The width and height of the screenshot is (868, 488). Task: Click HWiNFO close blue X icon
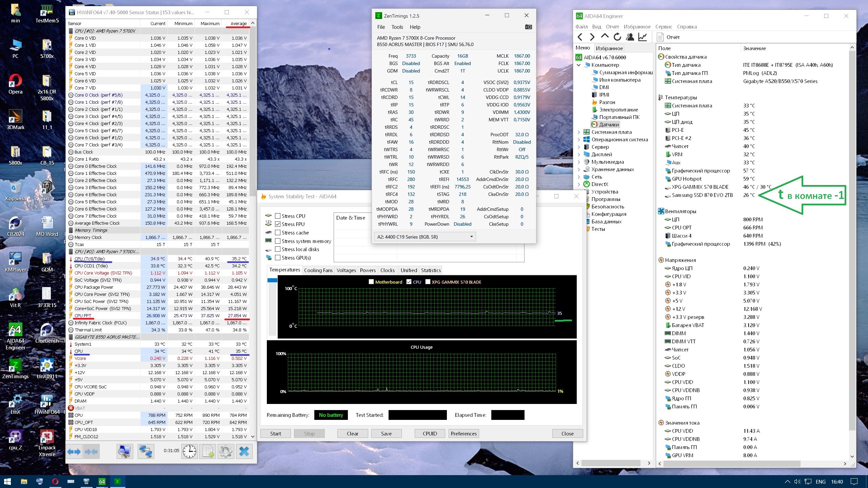(244, 451)
